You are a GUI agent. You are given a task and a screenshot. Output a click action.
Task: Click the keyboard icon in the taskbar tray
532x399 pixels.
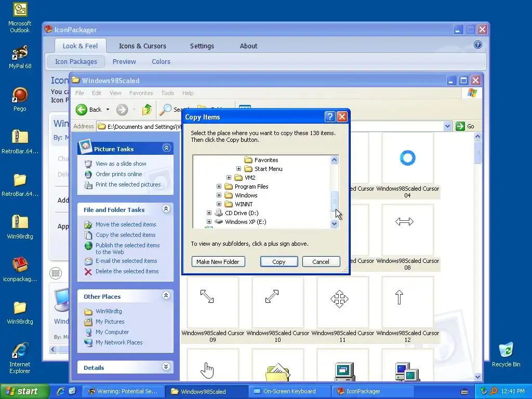464,392
